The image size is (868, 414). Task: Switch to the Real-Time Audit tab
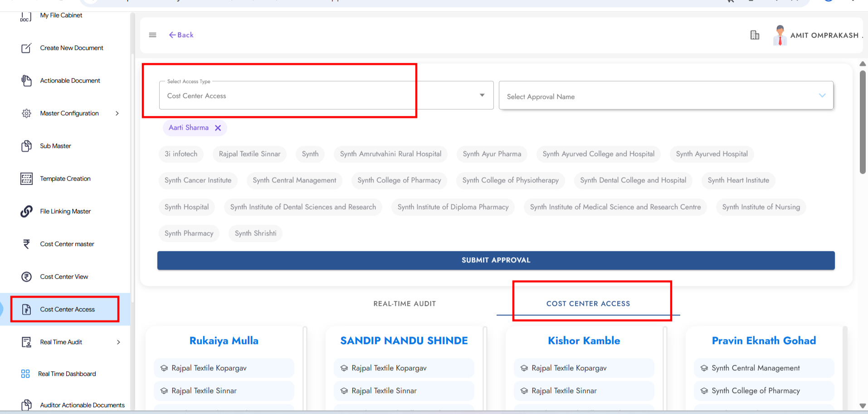(404, 303)
